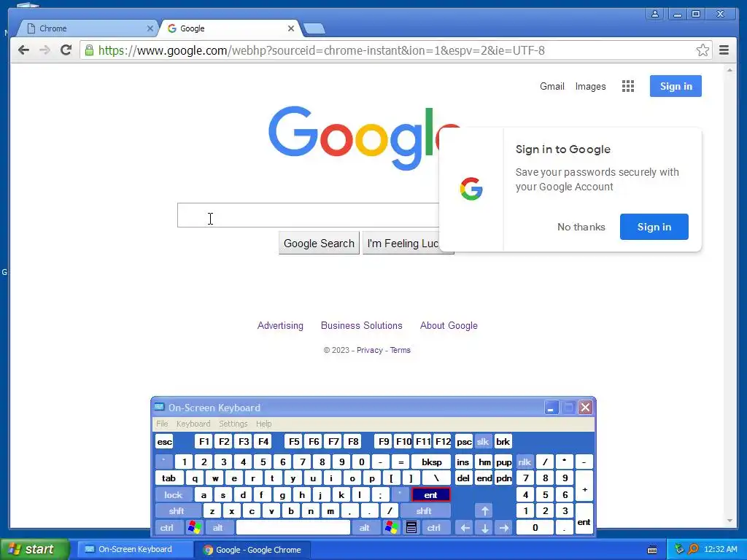Close the Google tab
Viewport: 747px width, 560px height.
290,28
